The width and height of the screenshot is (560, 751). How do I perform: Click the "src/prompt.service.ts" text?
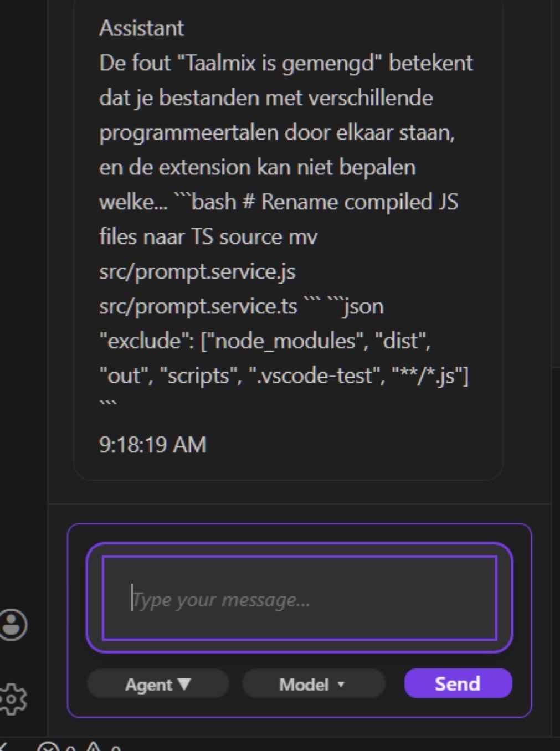[x=198, y=306]
